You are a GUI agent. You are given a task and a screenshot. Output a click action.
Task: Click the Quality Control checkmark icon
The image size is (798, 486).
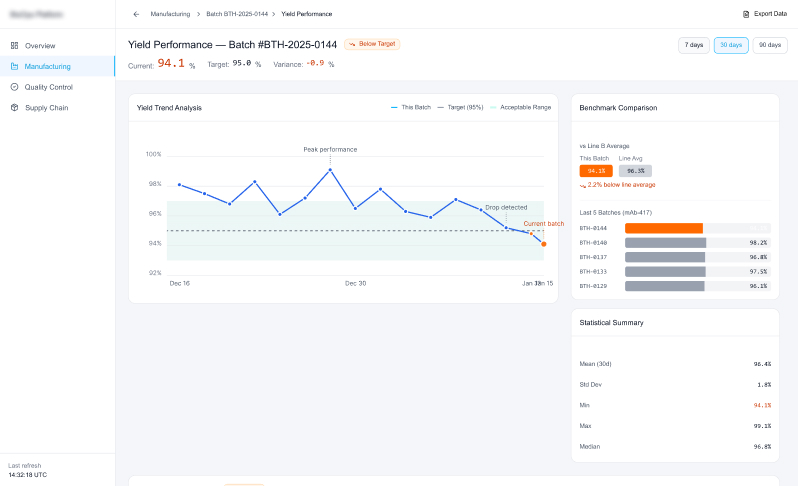(14, 87)
